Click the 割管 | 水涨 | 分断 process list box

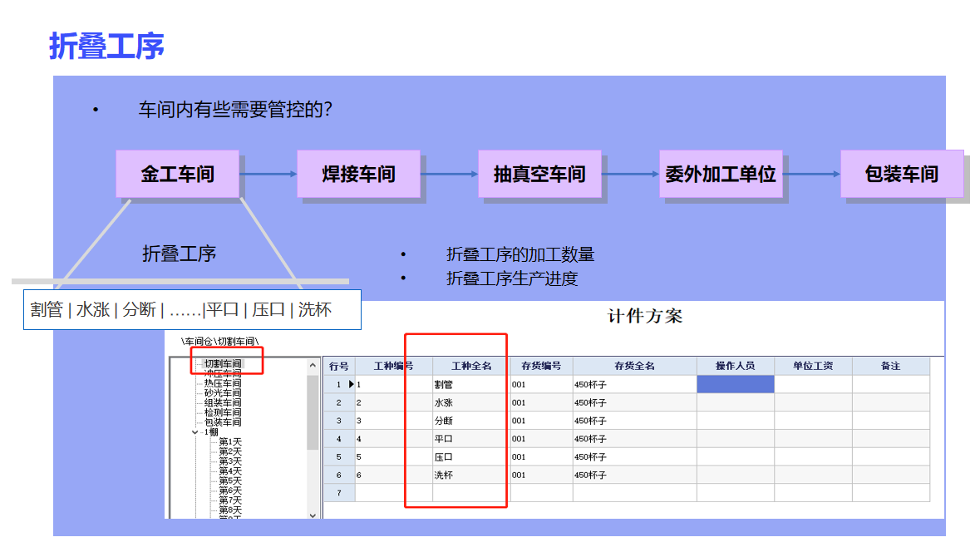[193, 309]
